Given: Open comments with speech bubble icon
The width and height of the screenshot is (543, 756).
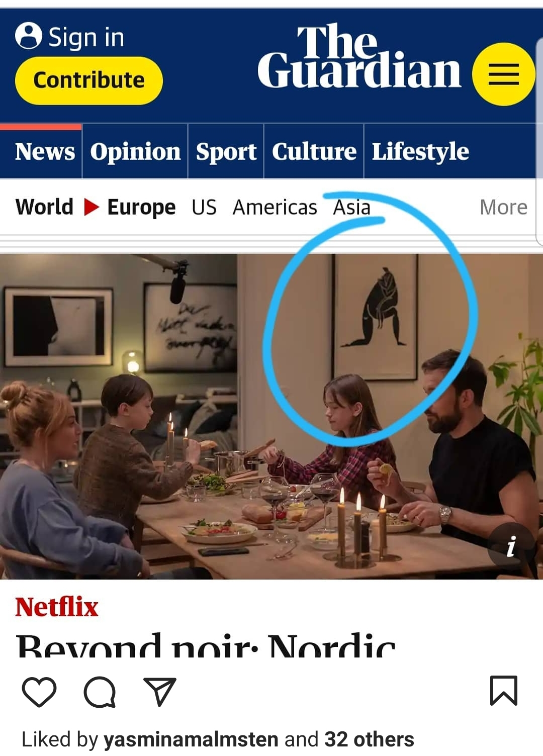Looking at the screenshot, I should point(100,692).
